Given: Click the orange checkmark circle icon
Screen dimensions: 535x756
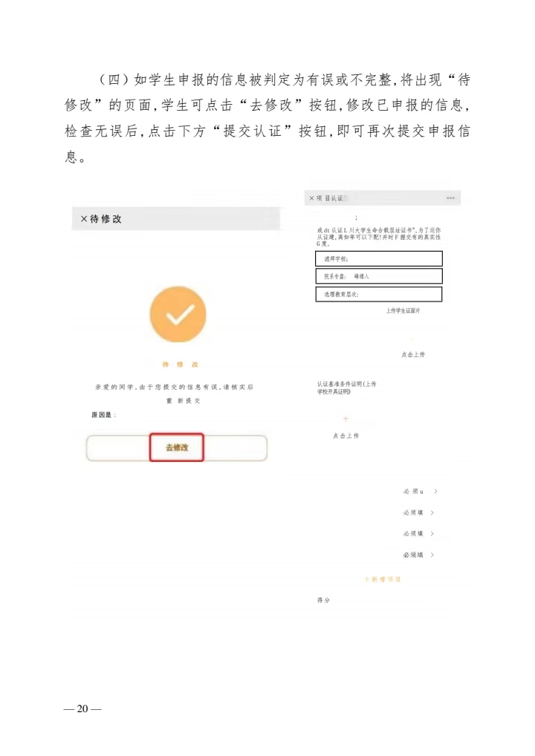Looking at the screenshot, I should point(178,314).
